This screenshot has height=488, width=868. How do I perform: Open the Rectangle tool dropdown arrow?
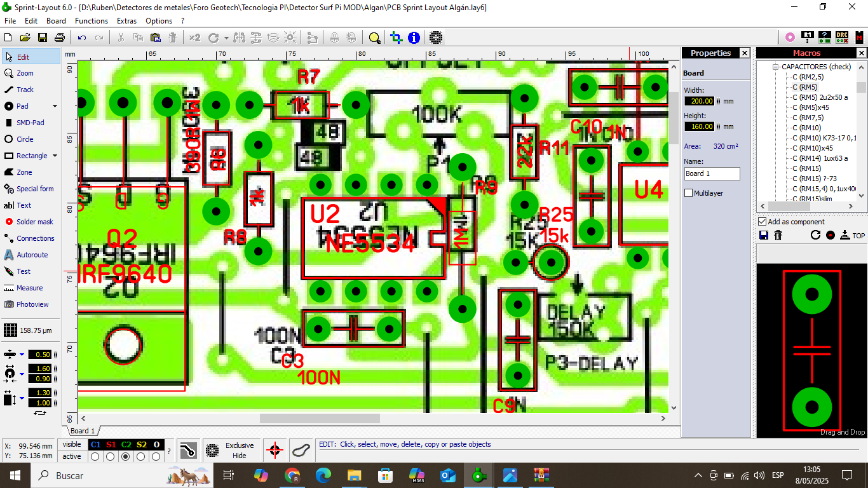[x=55, y=156]
